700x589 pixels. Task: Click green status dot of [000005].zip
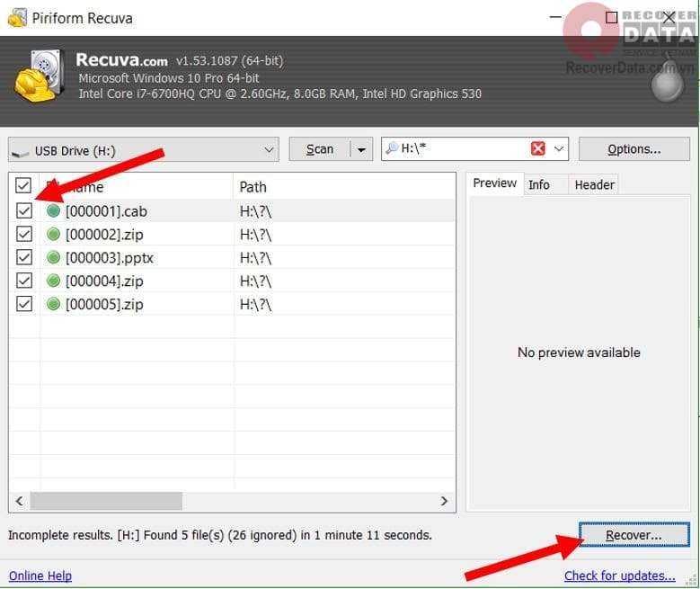(53, 303)
